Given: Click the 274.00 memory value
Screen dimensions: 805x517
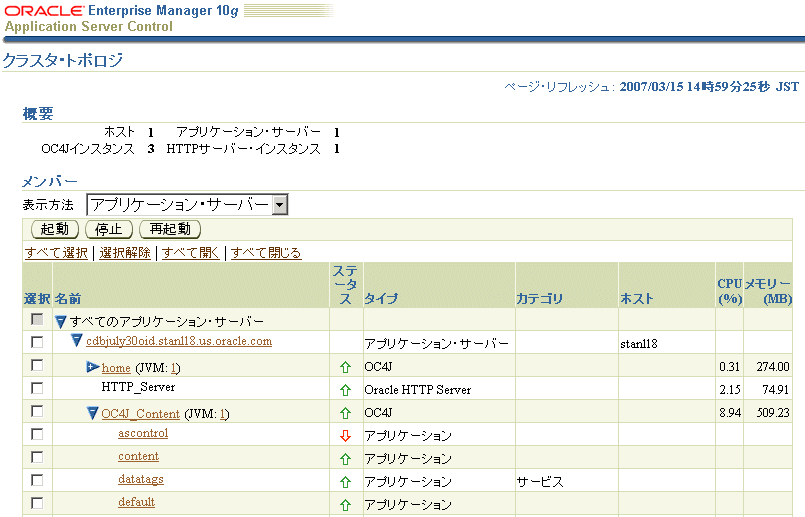Looking at the screenshot, I should (773, 367).
